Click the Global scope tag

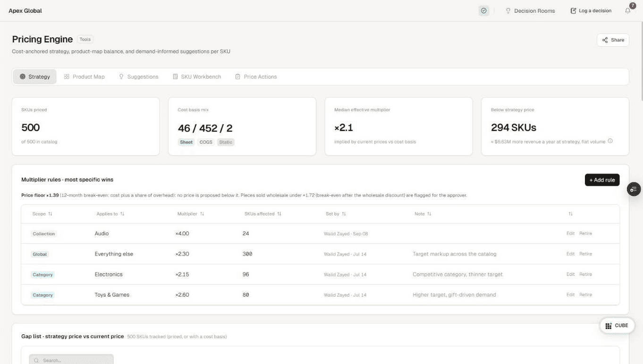tap(40, 254)
